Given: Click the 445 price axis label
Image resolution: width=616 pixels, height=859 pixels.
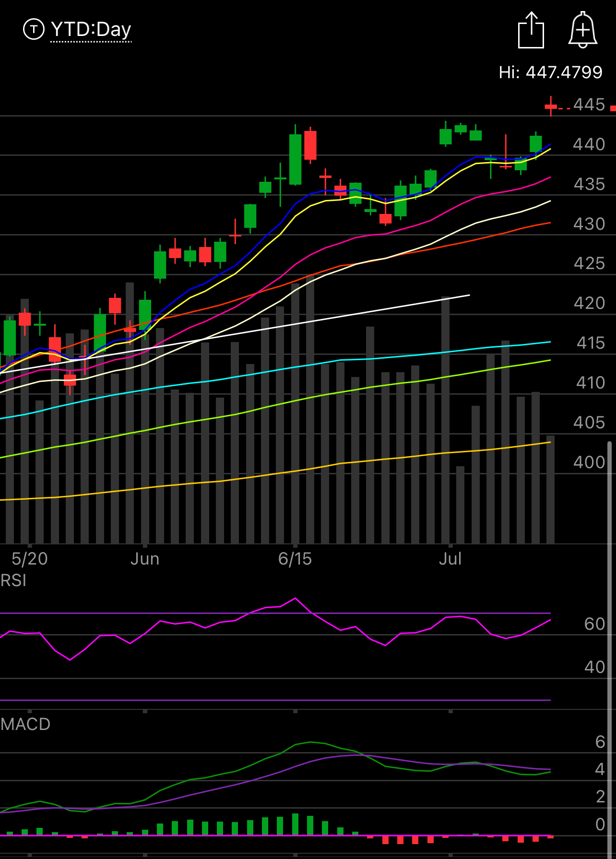Looking at the screenshot, I should point(589,105).
